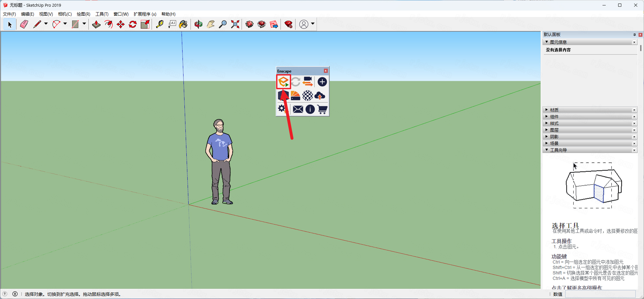This screenshot has height=299, width=644.
Task: Start Enscape rendering
Action: pyautogui.click(x=283, y=82)
